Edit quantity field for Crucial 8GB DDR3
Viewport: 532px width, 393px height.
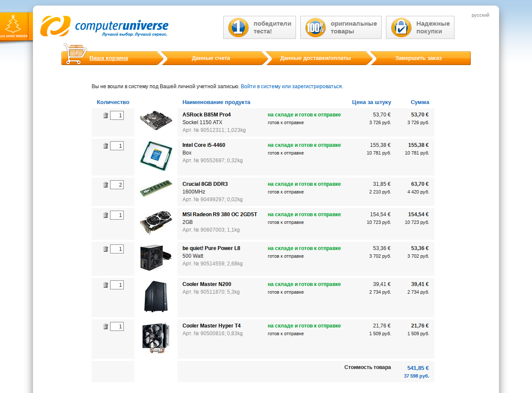pos(117,185)
